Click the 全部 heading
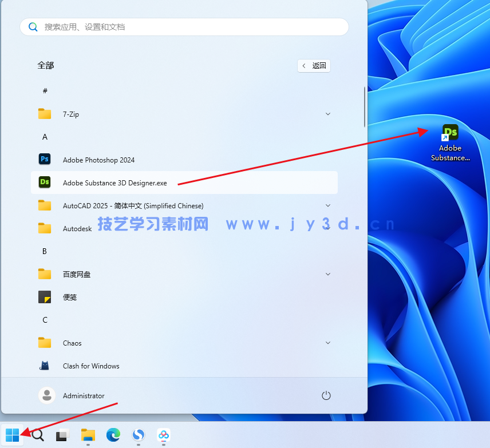 [46, 65]
